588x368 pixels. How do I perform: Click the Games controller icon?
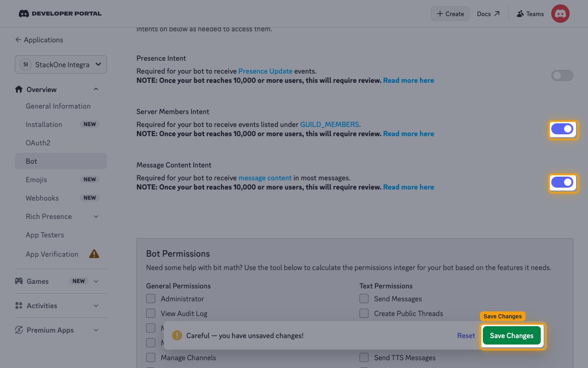point(19,281)
